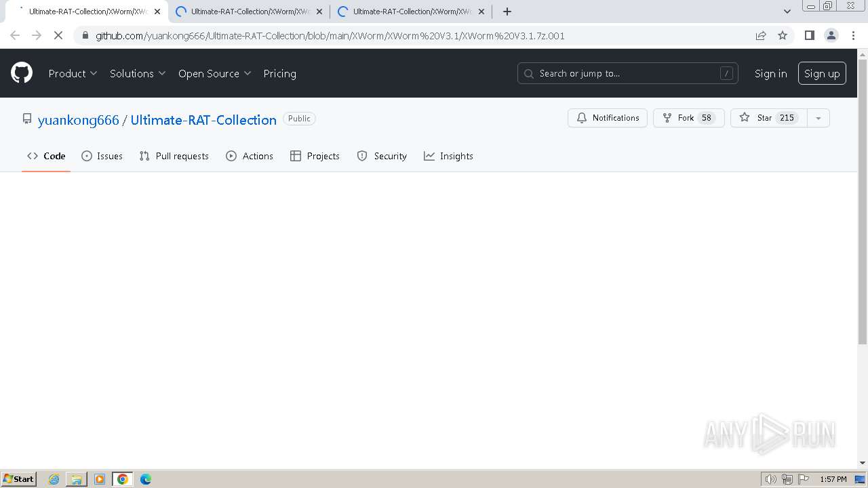
Task: Click the Notifications bell button
Action: [608, 118]
